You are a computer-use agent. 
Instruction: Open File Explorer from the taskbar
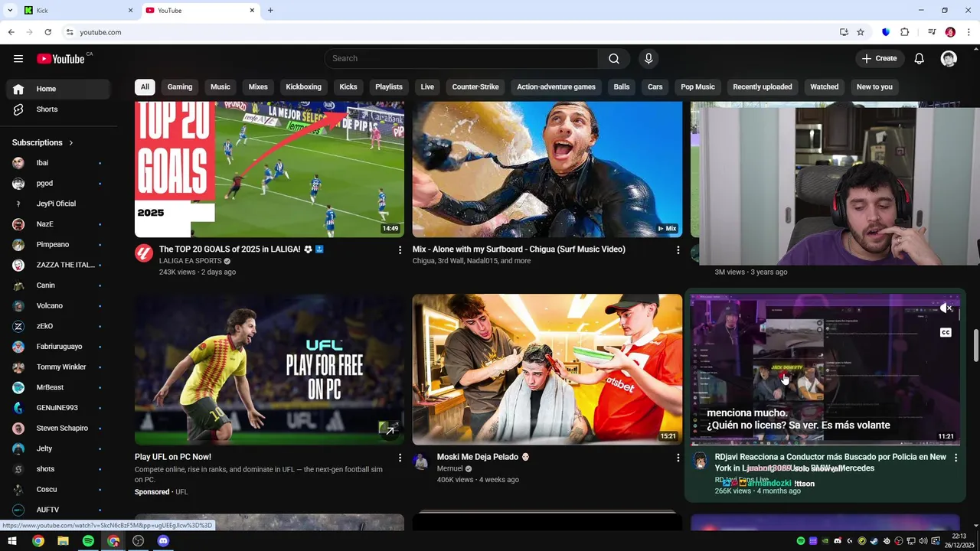tap(63, 541)
